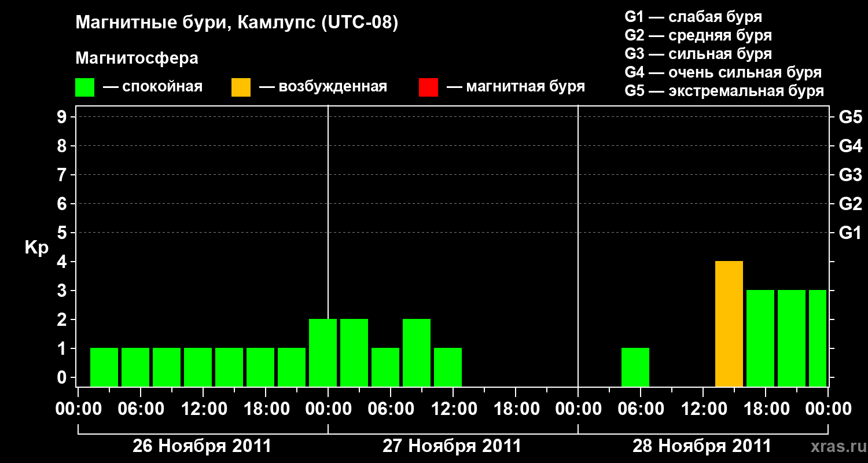868x463 pixels.
Task: Click the 'G1' label on the right axis
Action: 850,233
